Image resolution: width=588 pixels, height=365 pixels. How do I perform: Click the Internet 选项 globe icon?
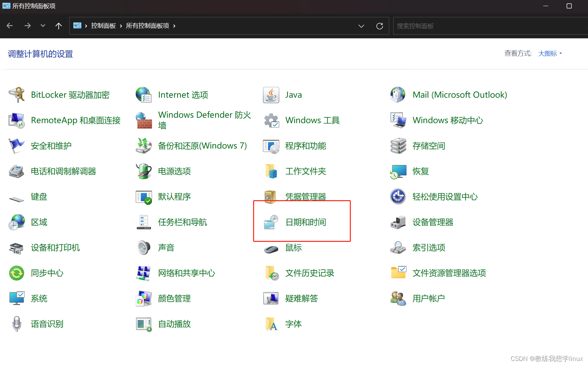(144, 95)
